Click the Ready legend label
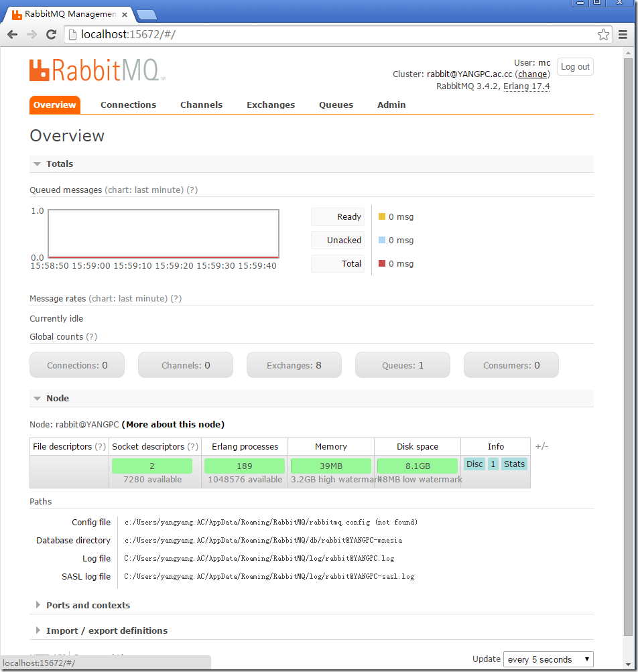 [x=338, y=217]
